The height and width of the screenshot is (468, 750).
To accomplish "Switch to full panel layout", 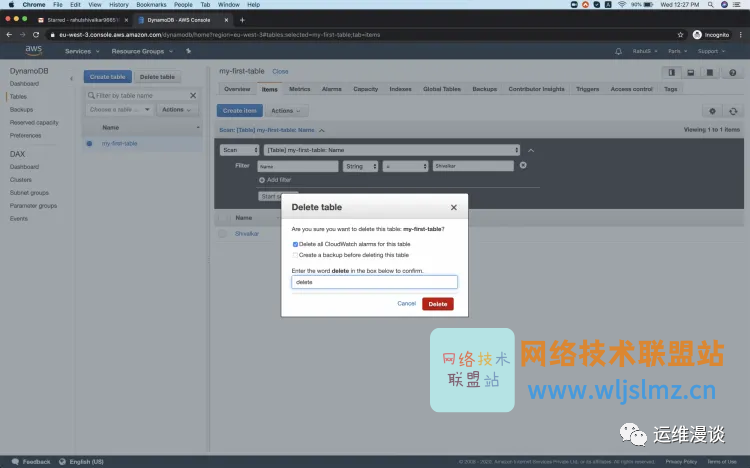I will (x=710, y=73).
